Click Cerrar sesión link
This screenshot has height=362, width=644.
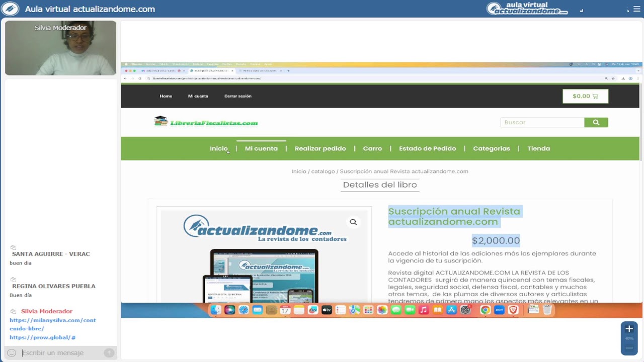click(238, 96)
